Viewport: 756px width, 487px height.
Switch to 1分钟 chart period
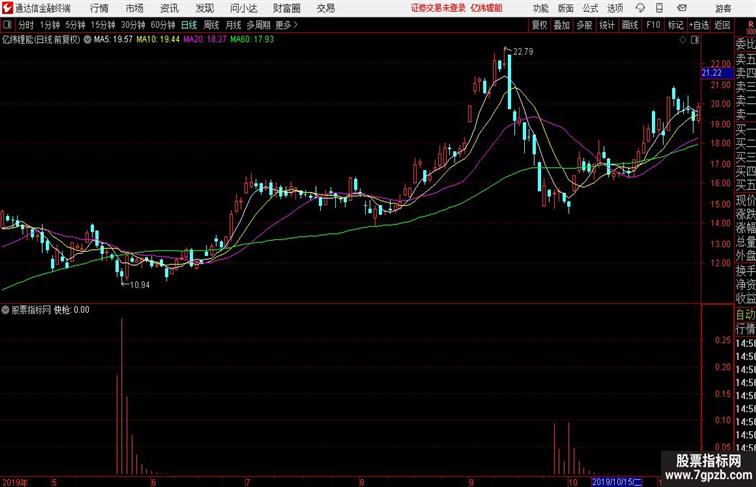coord(50,25)
